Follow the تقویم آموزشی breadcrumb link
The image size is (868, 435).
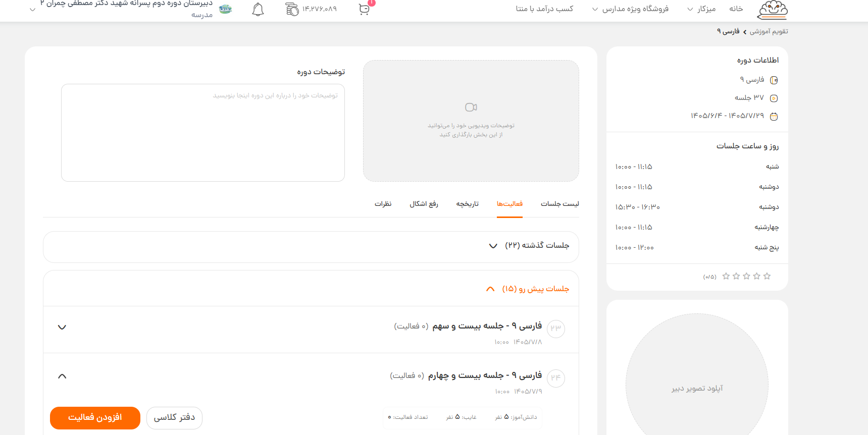point(769,32)
